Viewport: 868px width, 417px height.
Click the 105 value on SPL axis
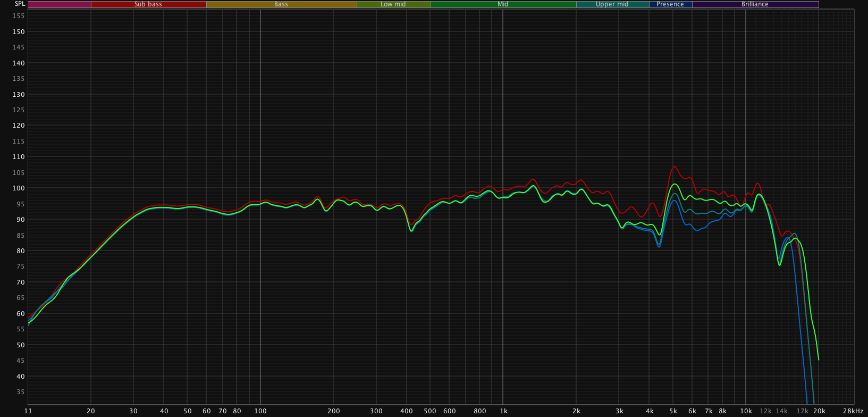19,173
